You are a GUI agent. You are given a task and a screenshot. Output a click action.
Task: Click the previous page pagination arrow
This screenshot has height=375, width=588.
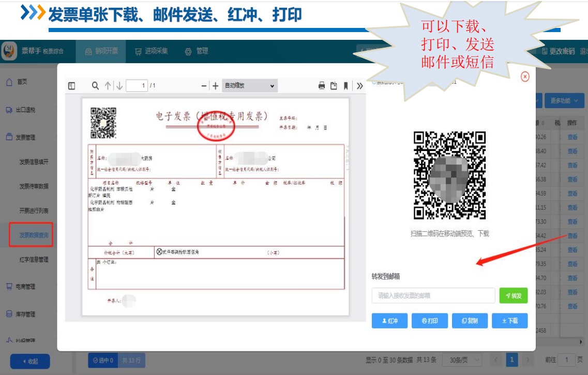(496, 360)
